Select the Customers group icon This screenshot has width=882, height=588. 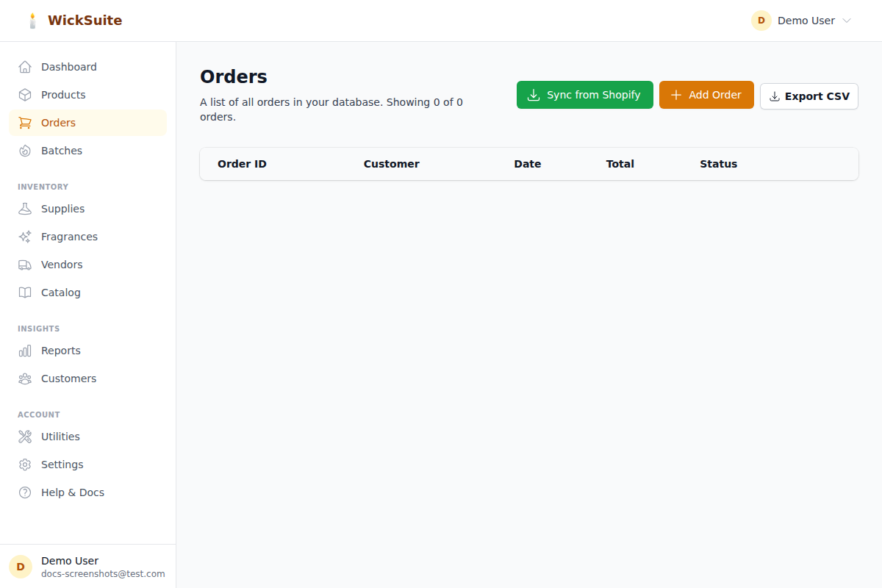tap(25, 378)
